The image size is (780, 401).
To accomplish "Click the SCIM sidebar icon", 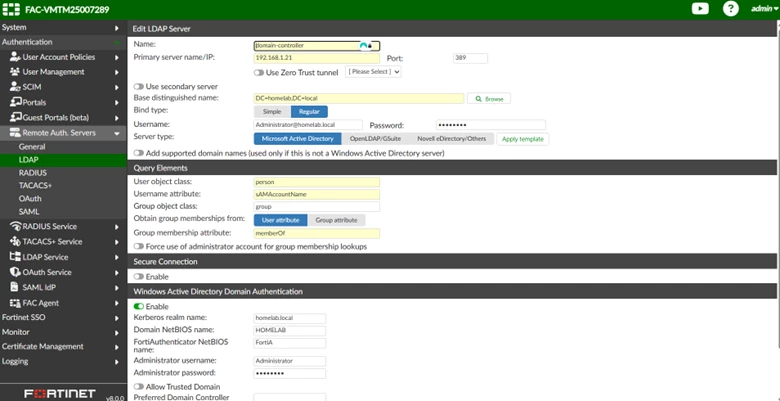I will point(15,87).
